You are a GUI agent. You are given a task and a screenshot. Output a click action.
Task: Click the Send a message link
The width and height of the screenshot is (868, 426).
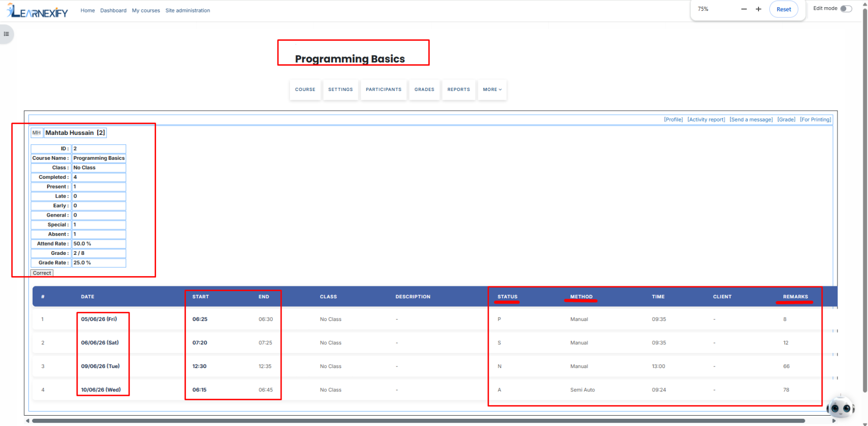tap(751, 119)
